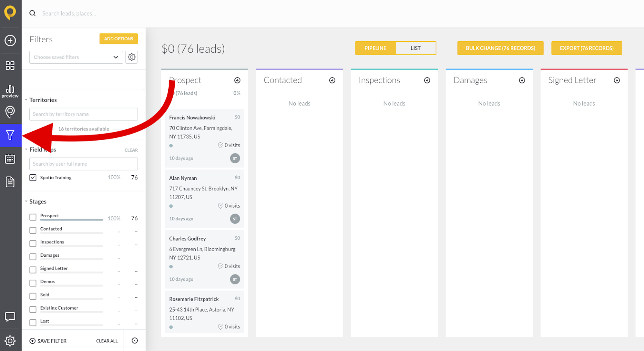This screenshot has height=351, width=644.
Task: Enable the Signed Letter stage checkbox
Action: click(33, 270)
